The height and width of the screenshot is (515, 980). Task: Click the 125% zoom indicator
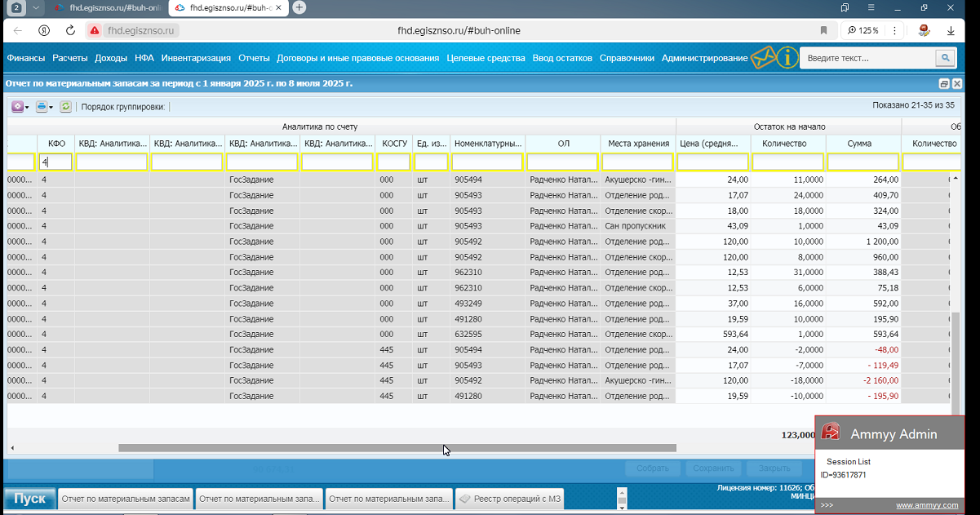pyautogui.click(x=863, y=30)
